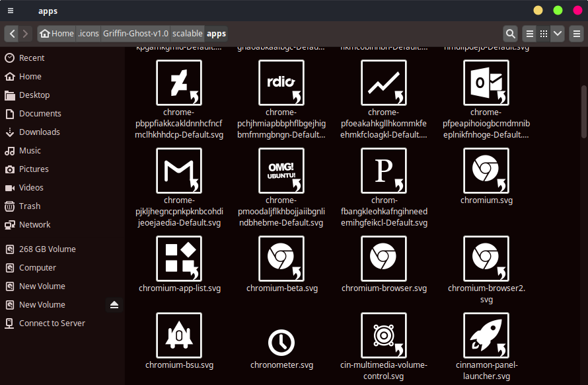Image resolution: width=588 pixels, height=385 pixels.
Task: Navigate to scalable in the path bar
Action: 188,34
